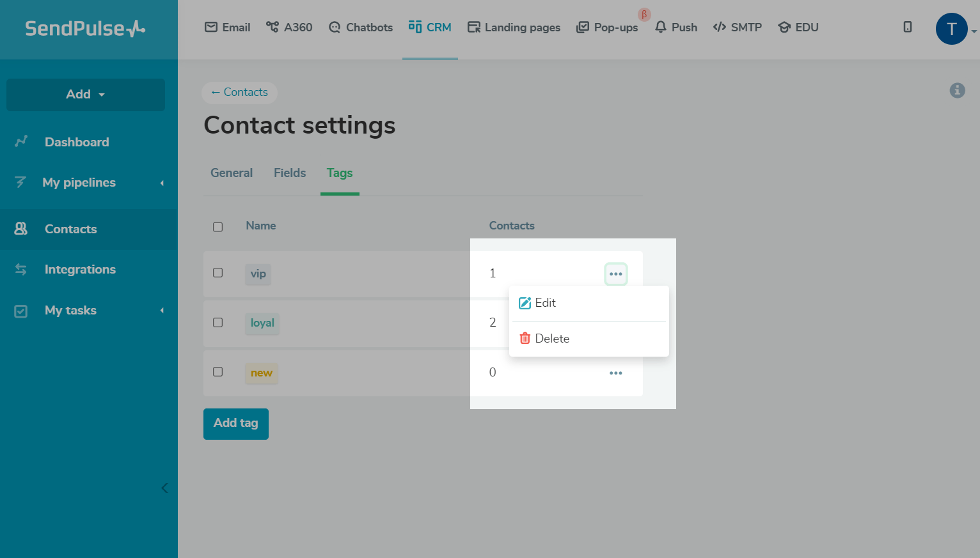Open Push notifications bell icon

(x=661, y=27)
